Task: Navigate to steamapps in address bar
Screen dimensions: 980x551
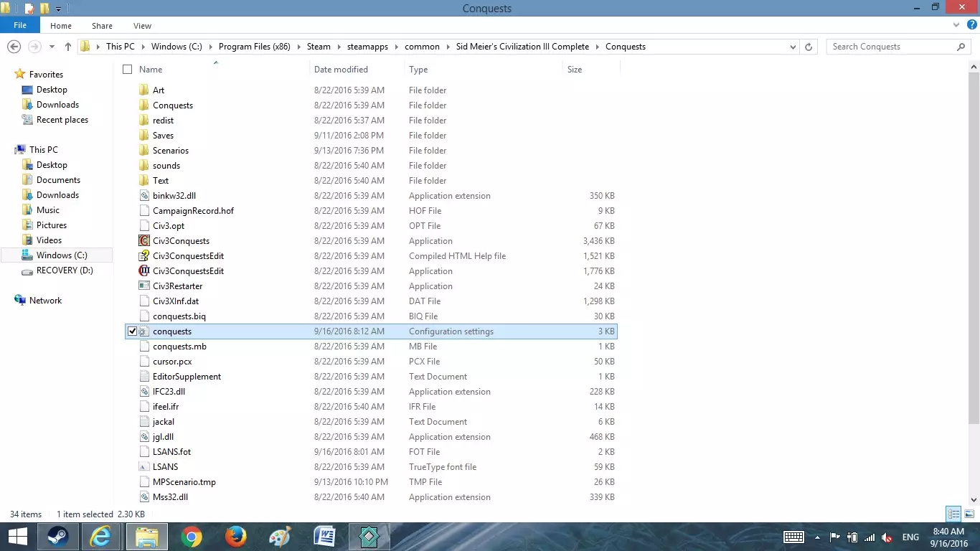Action: pos(367,47)
